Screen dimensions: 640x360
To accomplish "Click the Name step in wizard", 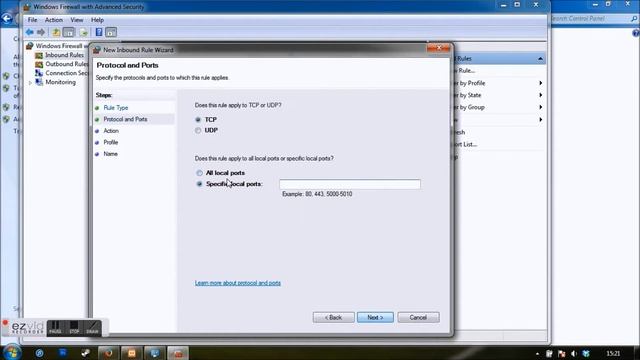I will (x=111, y=154).
